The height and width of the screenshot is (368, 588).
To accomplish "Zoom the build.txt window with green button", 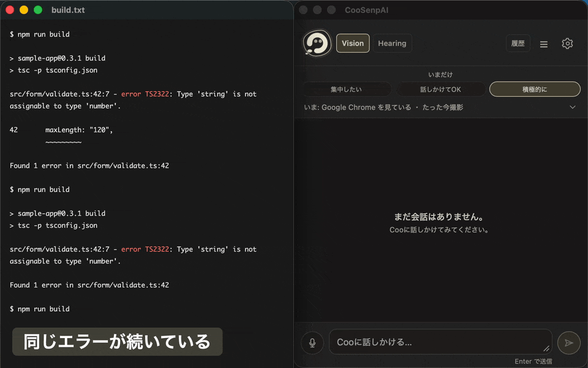I will coord(38,10).
